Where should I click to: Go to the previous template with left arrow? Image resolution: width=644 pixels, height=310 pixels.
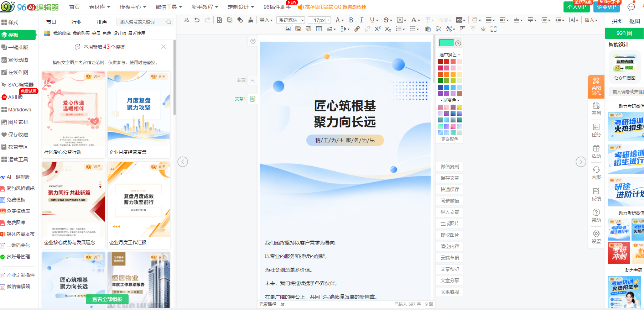(x=183, y=162)
